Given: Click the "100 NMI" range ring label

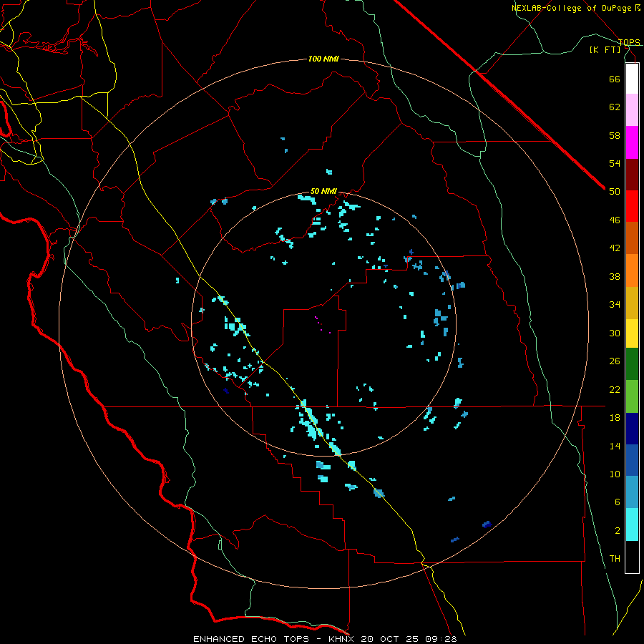Looking at the screenshot, I should pyautogui.click(x=323, y=59).
